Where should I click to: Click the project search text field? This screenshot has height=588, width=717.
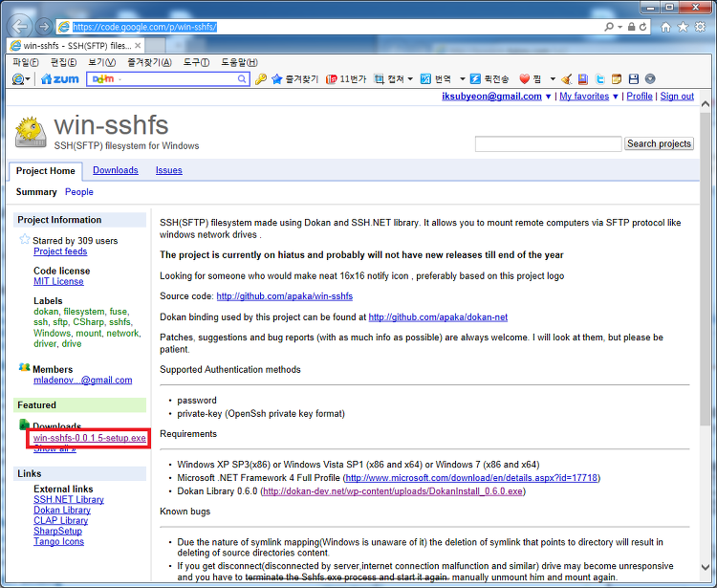[x=548, y=143]
